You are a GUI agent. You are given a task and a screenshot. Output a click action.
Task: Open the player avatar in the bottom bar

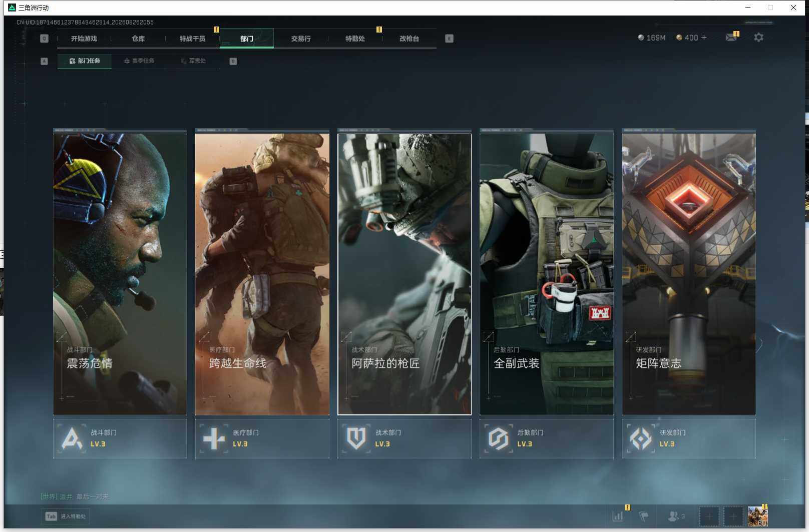click(757, 516)
